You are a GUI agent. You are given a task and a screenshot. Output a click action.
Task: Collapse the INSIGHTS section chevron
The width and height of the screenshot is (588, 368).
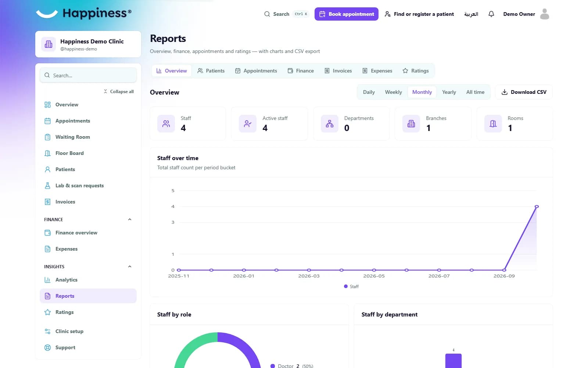tap(129, 266)
